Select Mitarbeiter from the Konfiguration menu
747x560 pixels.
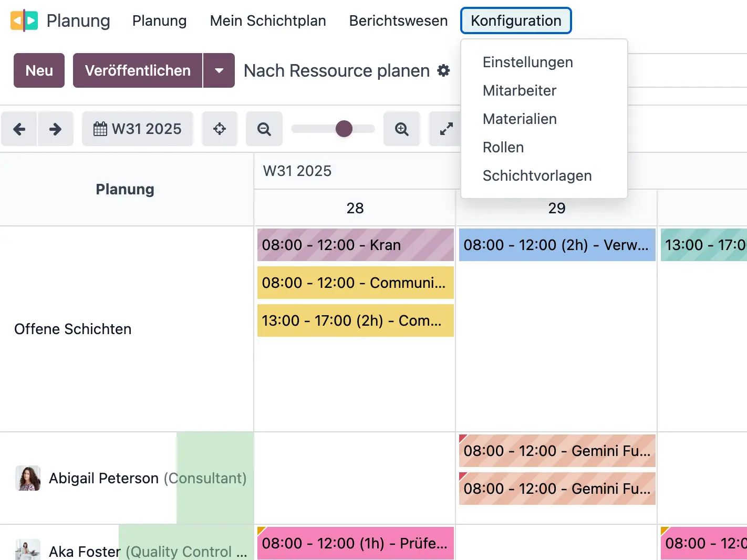(520, 90)
